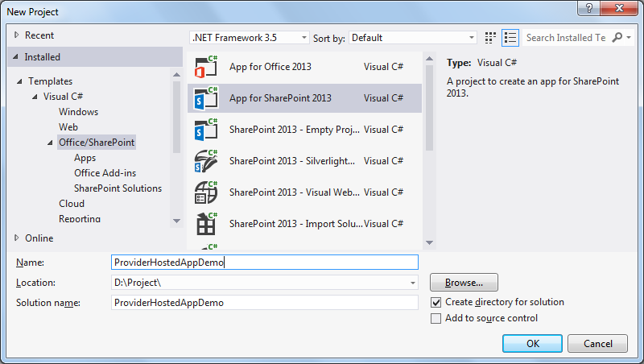The width and height of the screenshot is (644, 364).
Task: Choose the SharePoint 2013 Import Solution icon
Action: tap(206, 224)
